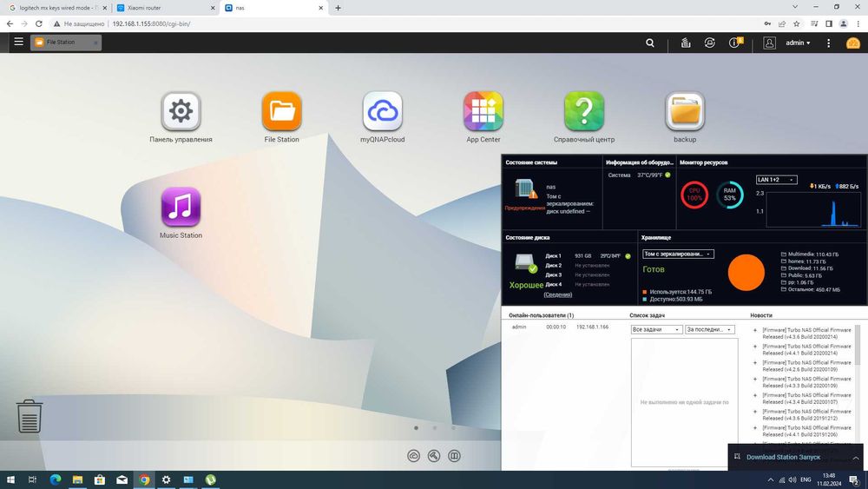This screenshot has height=489, width=868.
Task: Open the saved passwords key icon
Action: (x=767, y=23)
